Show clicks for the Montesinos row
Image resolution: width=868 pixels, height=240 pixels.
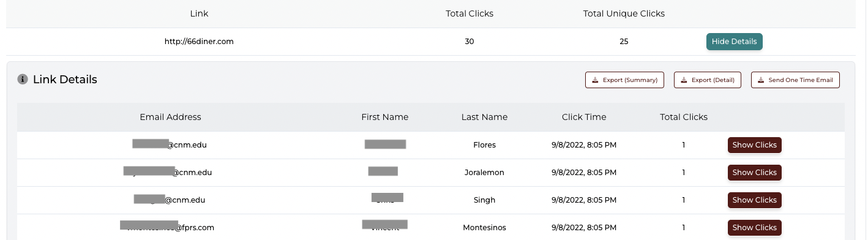point(754,228)
